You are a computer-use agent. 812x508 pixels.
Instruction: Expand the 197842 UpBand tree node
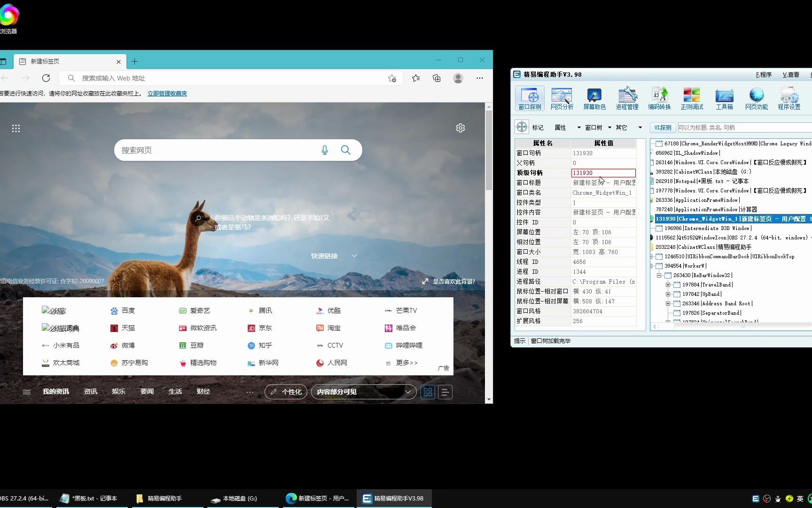668,294
